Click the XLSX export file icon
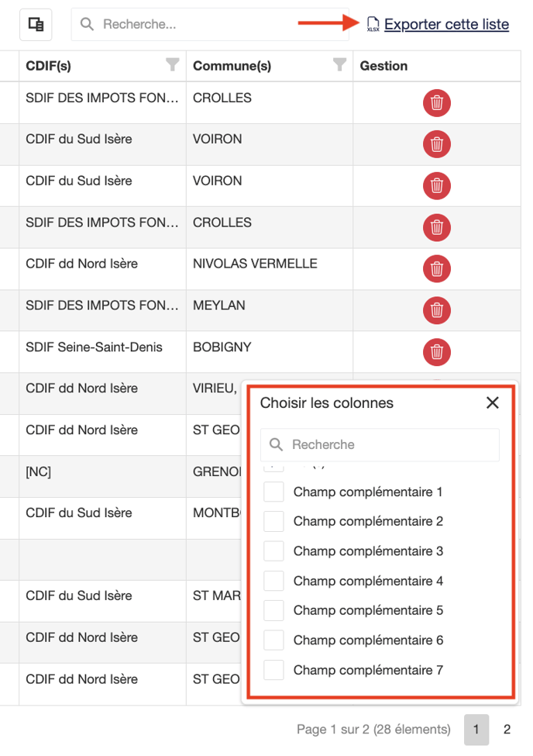The height and width of the screenshot is (756, 533). (373, 25)
